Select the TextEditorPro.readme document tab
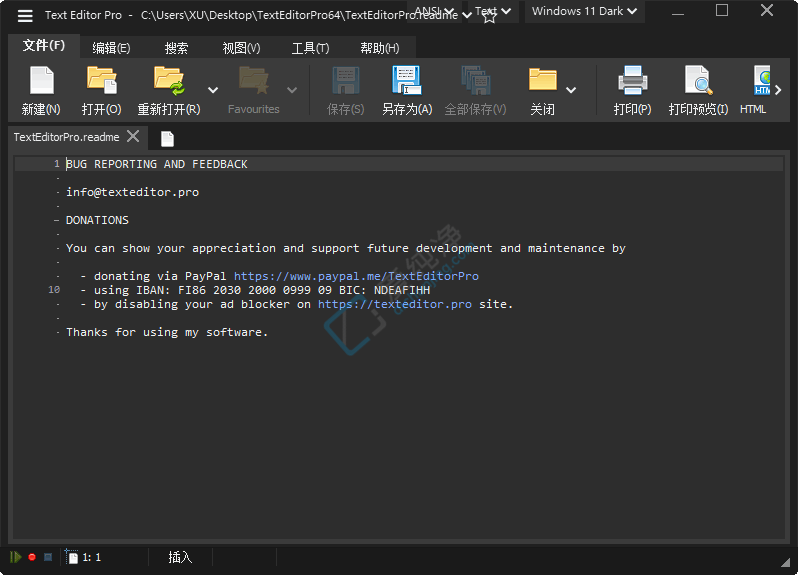 point(67,137)
